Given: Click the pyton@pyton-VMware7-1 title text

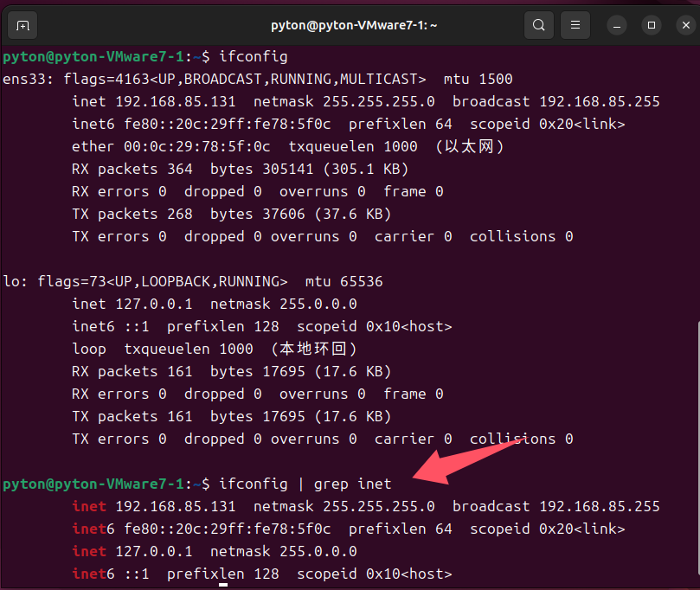Looking at the screenshot, I should coord(350,24).
